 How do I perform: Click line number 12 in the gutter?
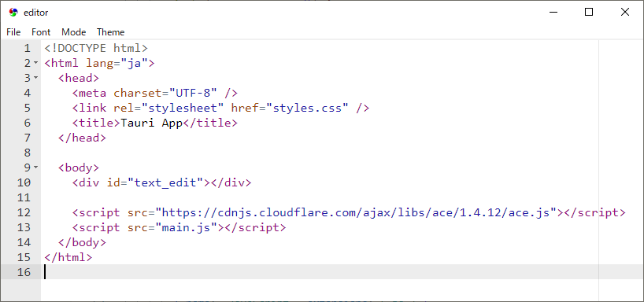tap(24, 212)
